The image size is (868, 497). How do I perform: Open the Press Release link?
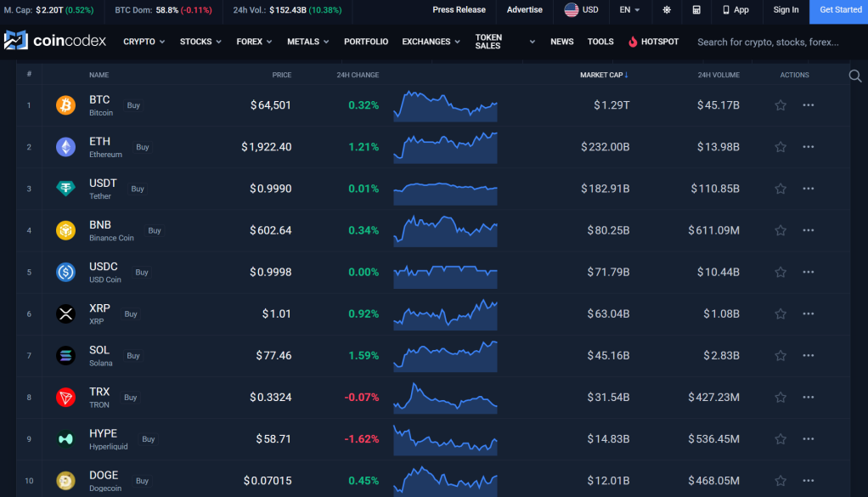click(x=459, y=10)
